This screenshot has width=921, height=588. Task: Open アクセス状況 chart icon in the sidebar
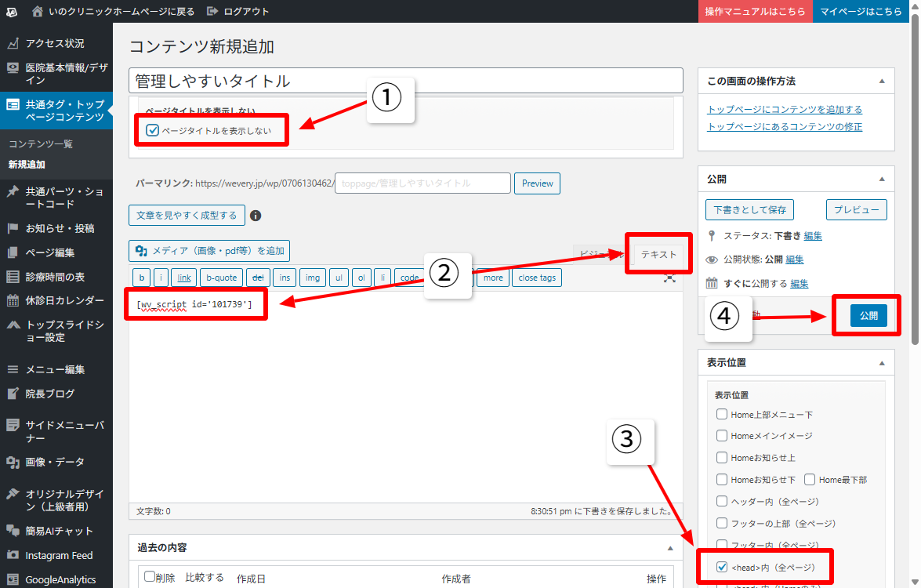[13, 43]
